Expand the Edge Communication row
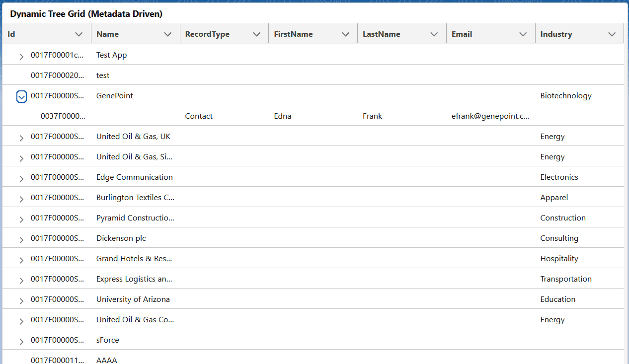 pyautogui.click(x=21, y=179)
